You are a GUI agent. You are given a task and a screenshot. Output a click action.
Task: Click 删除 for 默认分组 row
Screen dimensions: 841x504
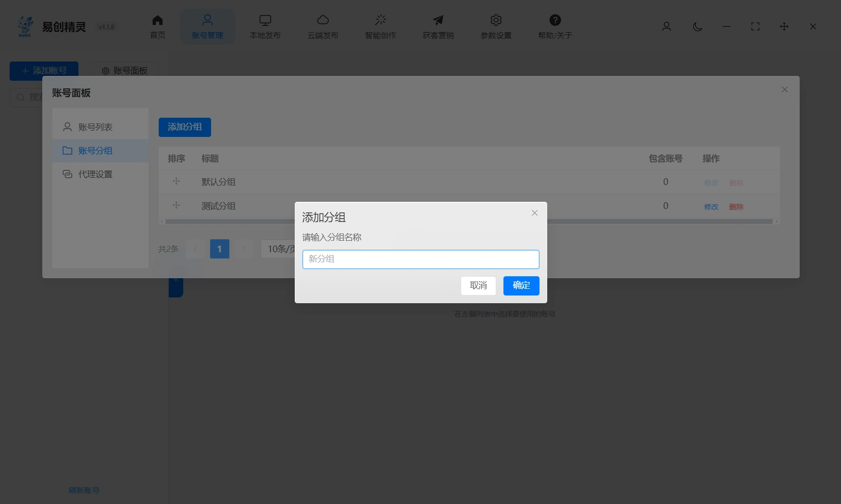click(x=736, y=183)
